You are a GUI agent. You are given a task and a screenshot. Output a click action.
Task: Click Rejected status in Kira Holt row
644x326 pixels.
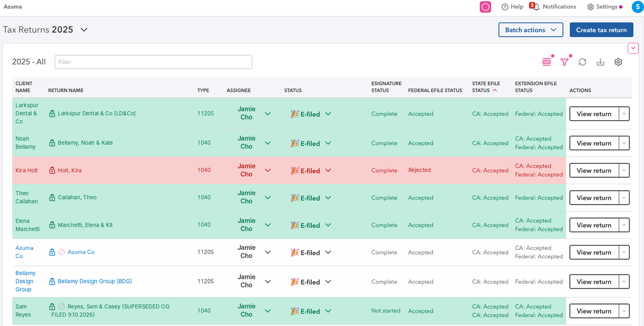click(x=420, y=170)
